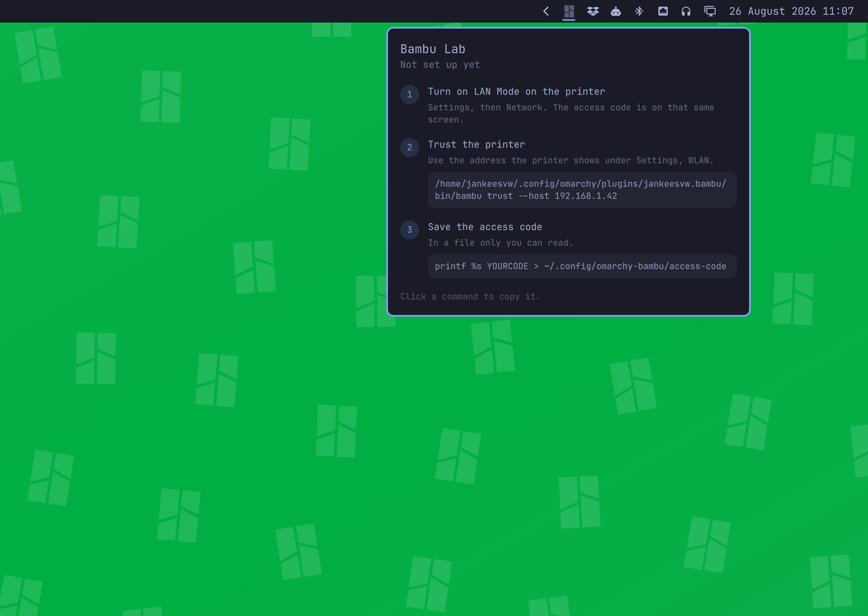This screenshot has height=616, width=868.
Task: Copy the printf access-code command
Action: [x=582, y=266]
